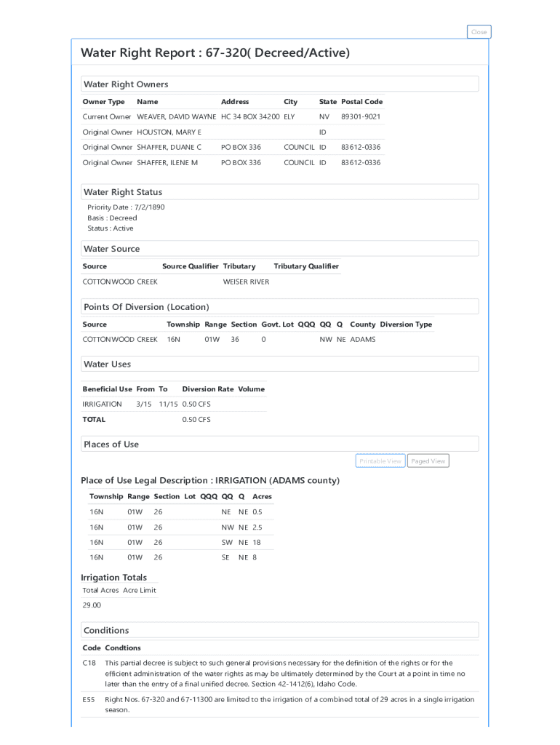Click the WEISER RIVER tributary cell
560x745 pixels.
[246, 282]
